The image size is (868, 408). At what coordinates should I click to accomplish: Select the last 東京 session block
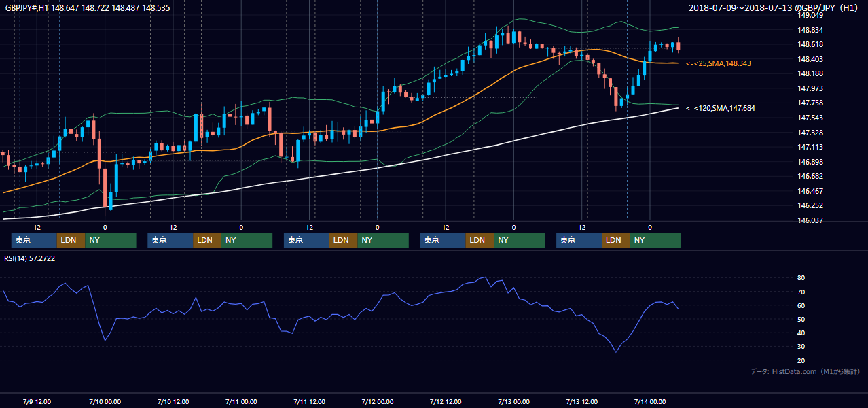579,240
